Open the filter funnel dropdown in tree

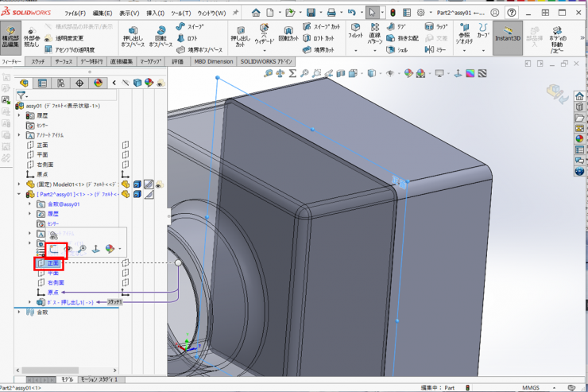click(22, 95)
